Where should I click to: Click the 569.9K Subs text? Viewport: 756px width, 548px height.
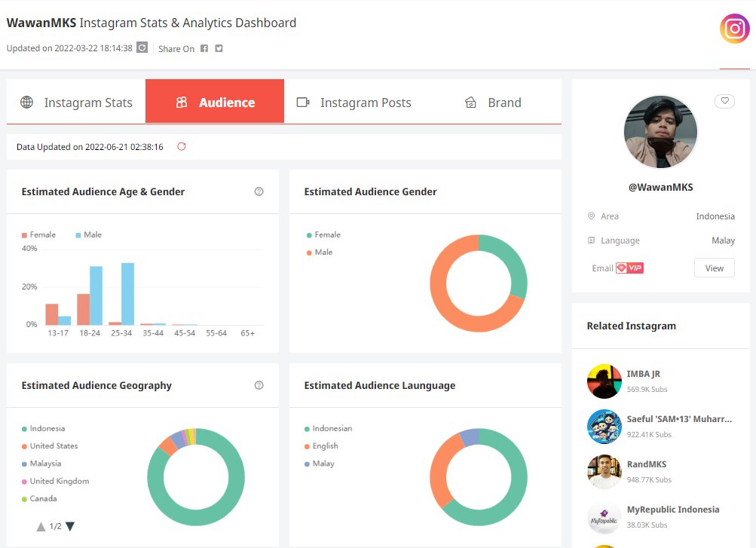point(647,389)
